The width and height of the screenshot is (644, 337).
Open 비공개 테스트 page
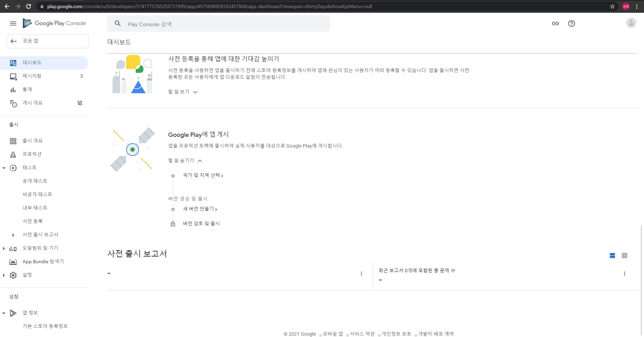(37, 194)
